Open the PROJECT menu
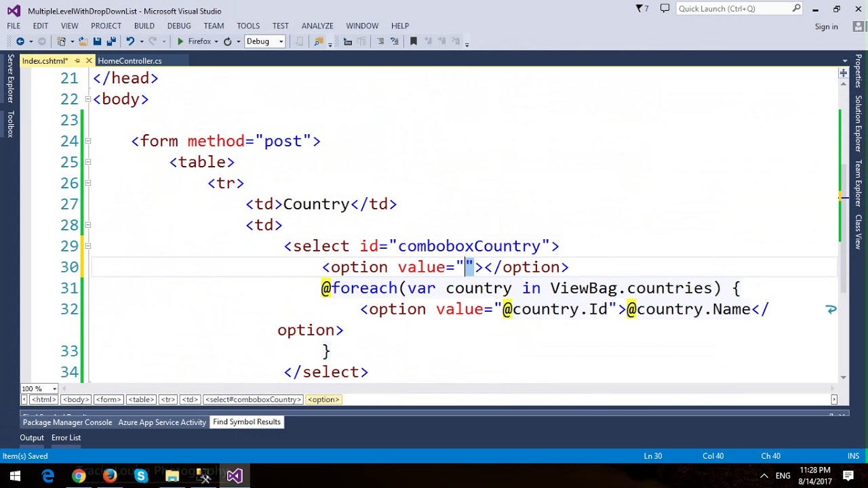868x488 pixels. click(106, 26)
